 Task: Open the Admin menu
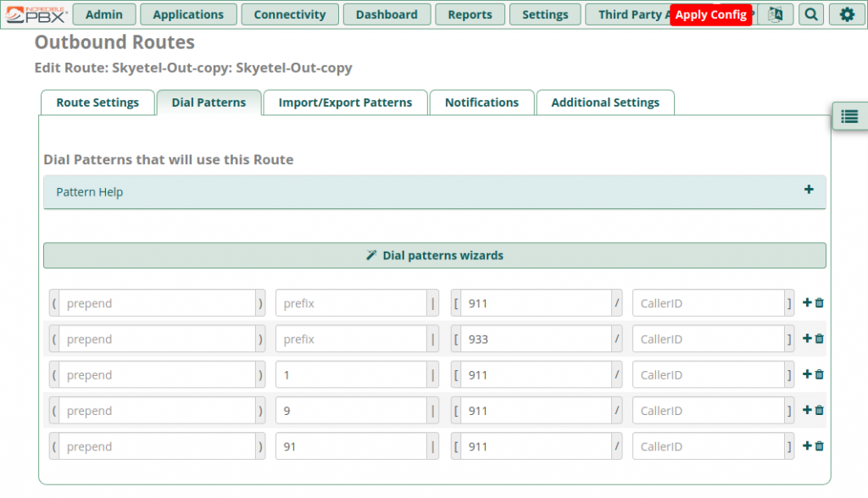pos(104,14)
